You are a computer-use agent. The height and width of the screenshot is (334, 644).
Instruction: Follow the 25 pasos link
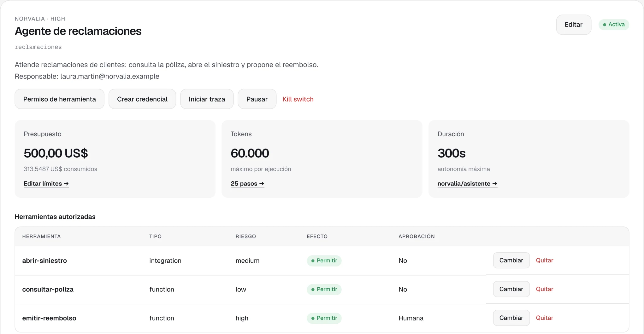click(x=247, y=184)
